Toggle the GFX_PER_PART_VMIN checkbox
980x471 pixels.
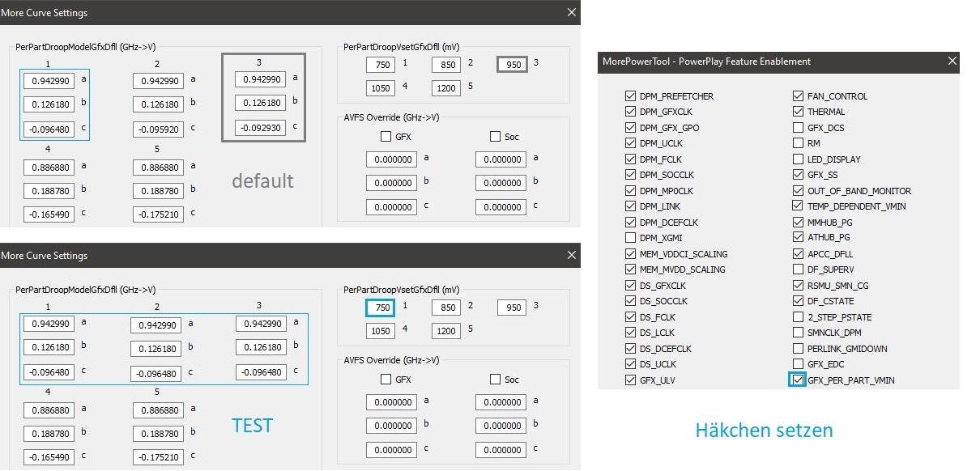pyautogui.click(x=799, y=380)
